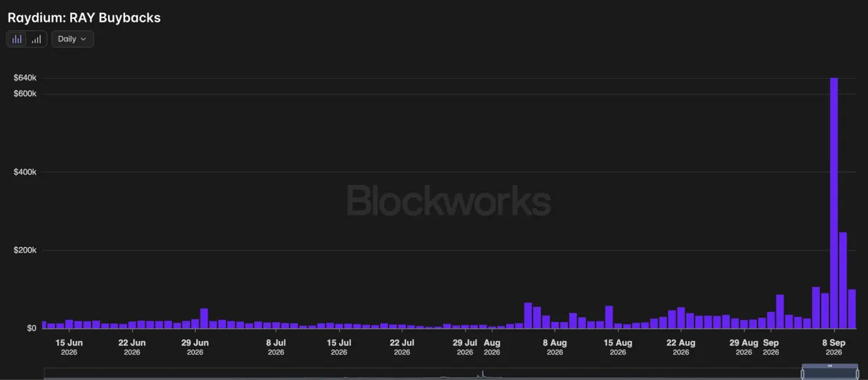This screenshot has height=380, width=868.
Task: Click the '8 Aug' x-axis label
Action: pyautogui.click(x=555, y=342)
